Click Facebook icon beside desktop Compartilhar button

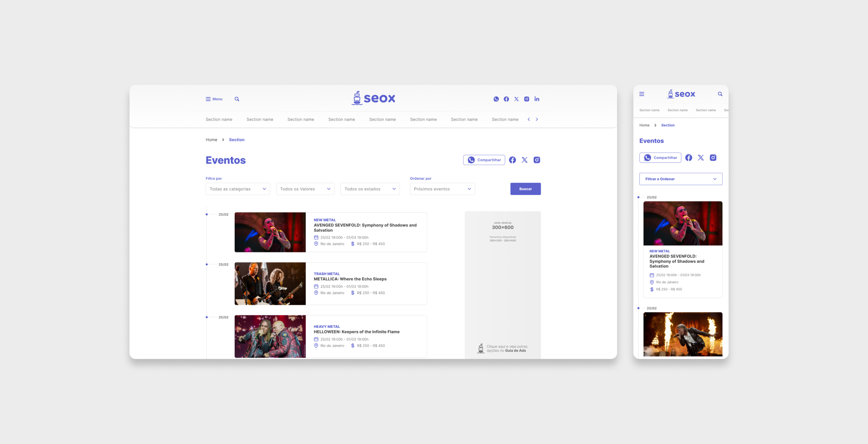[512, 160]
